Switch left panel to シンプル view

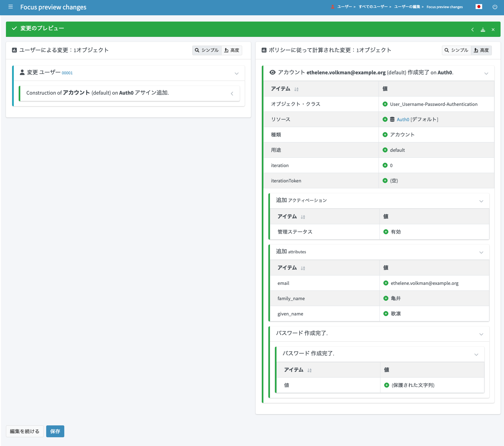coord(207,50)
